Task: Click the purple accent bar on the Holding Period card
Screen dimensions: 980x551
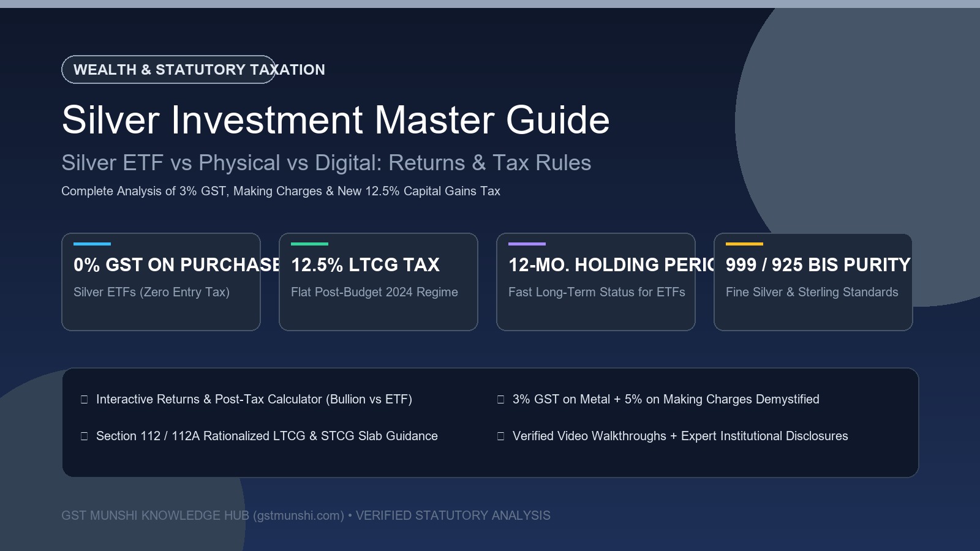Action: pyautogui.click(x=527, y=244)
